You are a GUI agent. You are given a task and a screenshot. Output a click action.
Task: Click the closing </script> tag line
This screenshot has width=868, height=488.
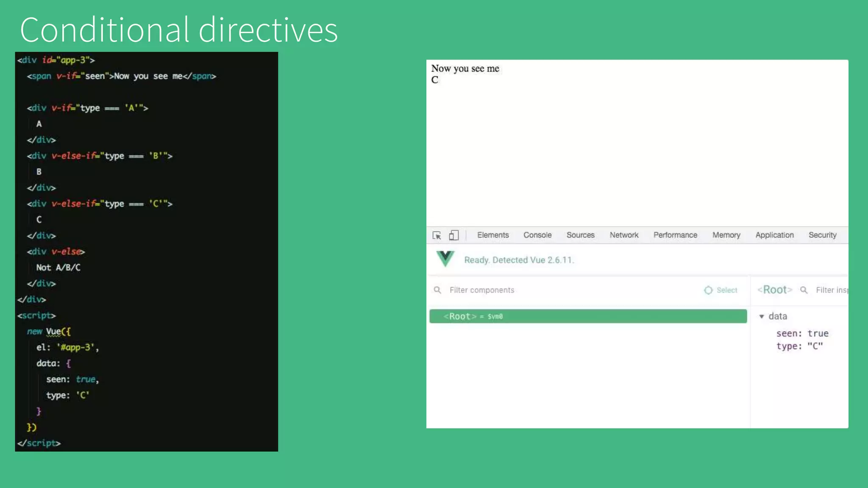point(39,443)
